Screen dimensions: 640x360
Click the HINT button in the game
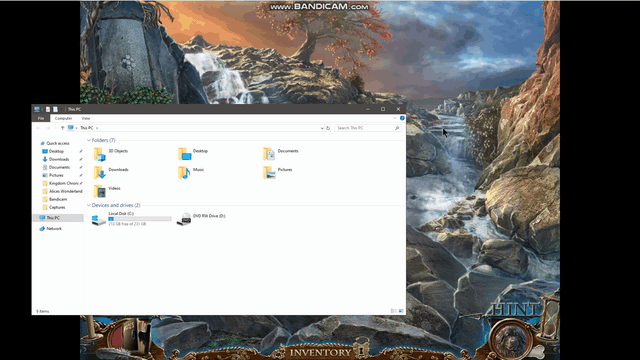[515, 310]
